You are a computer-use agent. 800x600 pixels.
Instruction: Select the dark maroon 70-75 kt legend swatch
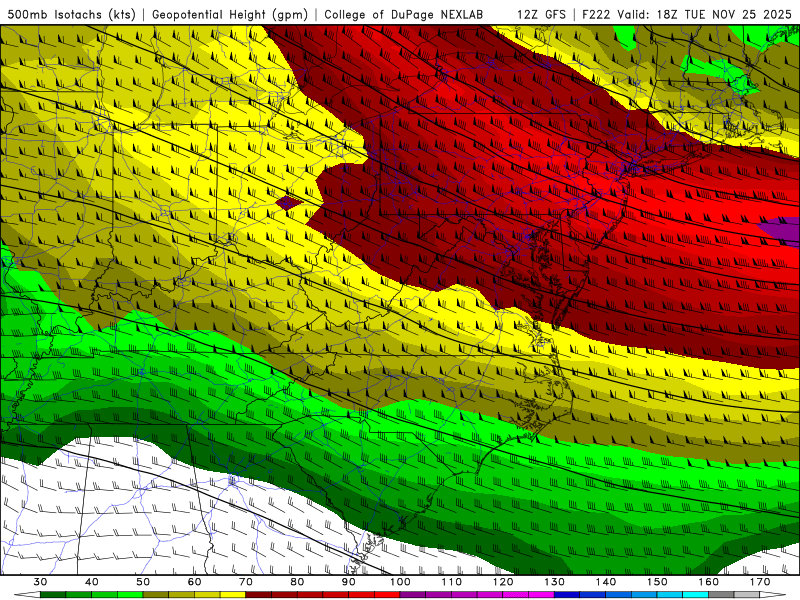pos(259,595)
